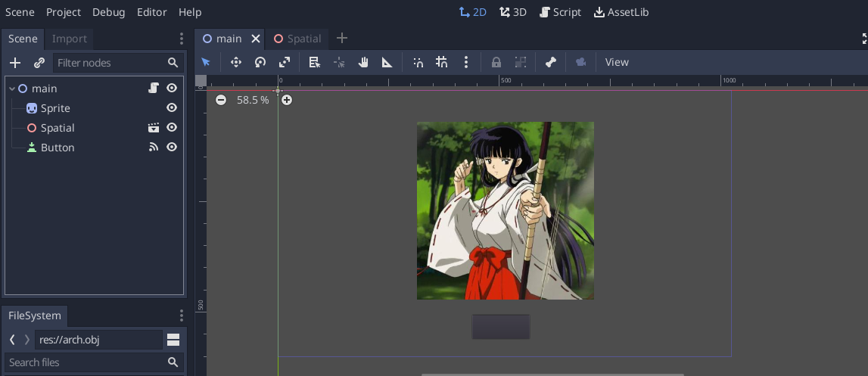Switch to the Scene dock tab
This screenshot has width=868, height=376.
[x=23, y=39]
